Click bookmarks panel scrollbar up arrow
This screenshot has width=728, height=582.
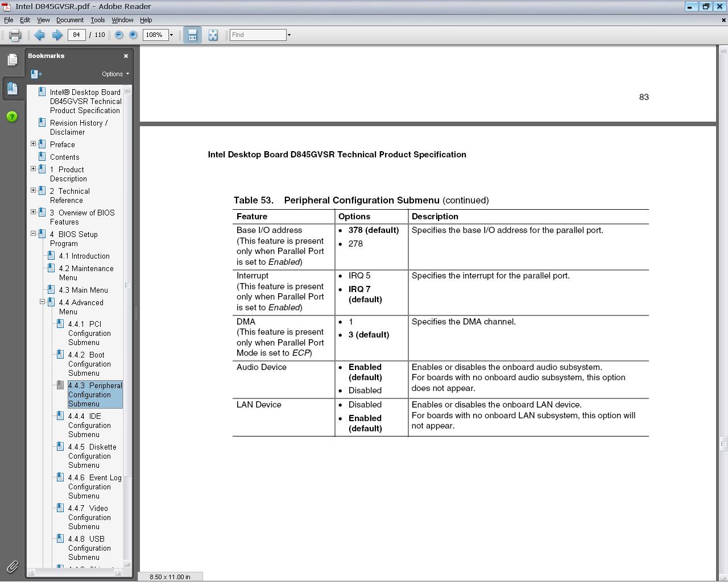[127, 90]
